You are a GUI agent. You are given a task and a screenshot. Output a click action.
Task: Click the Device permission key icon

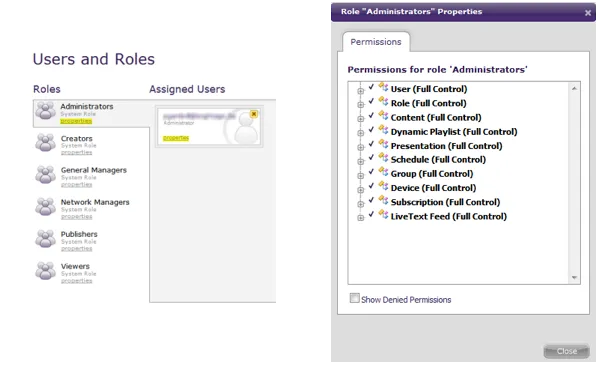tap(383, 186)
